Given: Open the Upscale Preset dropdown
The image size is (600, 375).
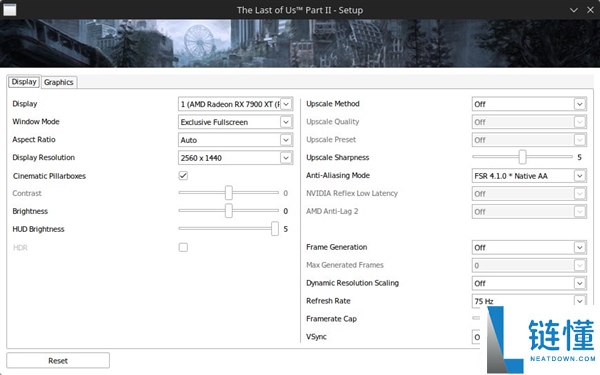Looking at the screenshot, I should pyautogui.click(x=529, y=140).
